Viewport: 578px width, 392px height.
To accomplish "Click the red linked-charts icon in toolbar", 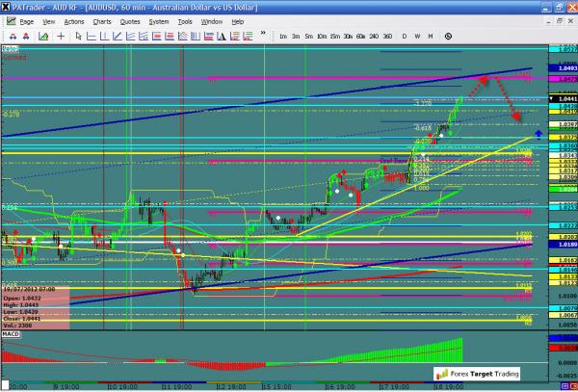I will coord(26,37).
